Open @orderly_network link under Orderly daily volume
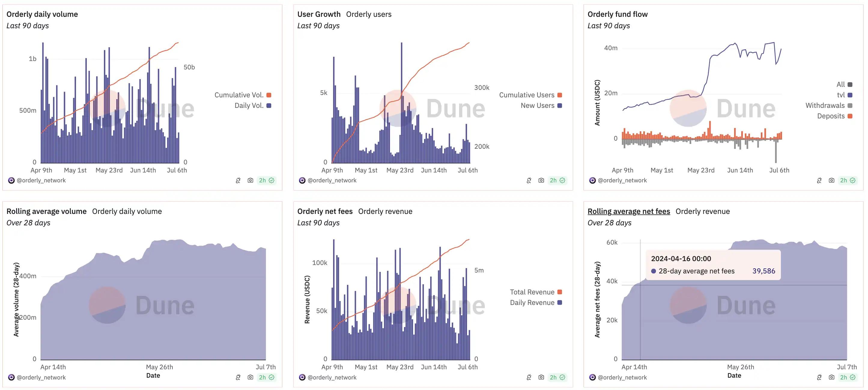Screen dimensions: 868x390 41,180
